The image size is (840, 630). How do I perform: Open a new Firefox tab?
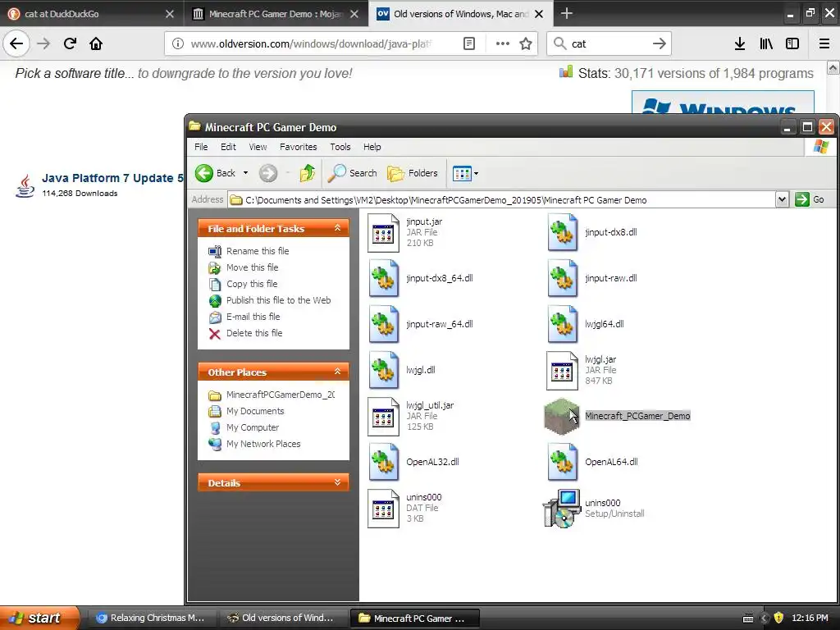pyautogui.click(x=566, y=13)
